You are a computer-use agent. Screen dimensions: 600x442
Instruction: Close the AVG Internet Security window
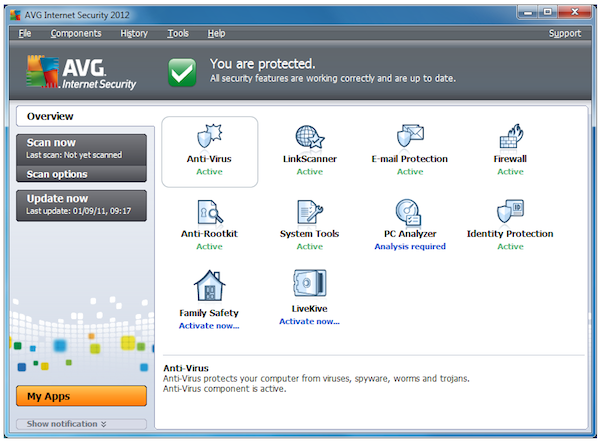(575, 12)
